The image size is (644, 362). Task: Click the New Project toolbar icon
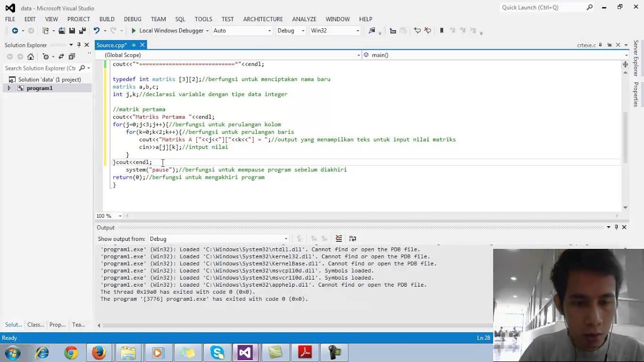45,31
